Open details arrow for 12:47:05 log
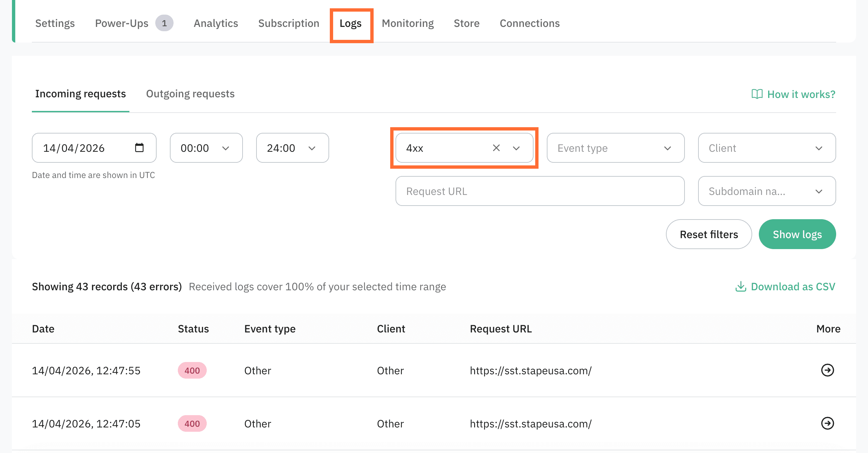Image resolution: width=868 pixels, height=453 pixels. click(x=827, y=423)
